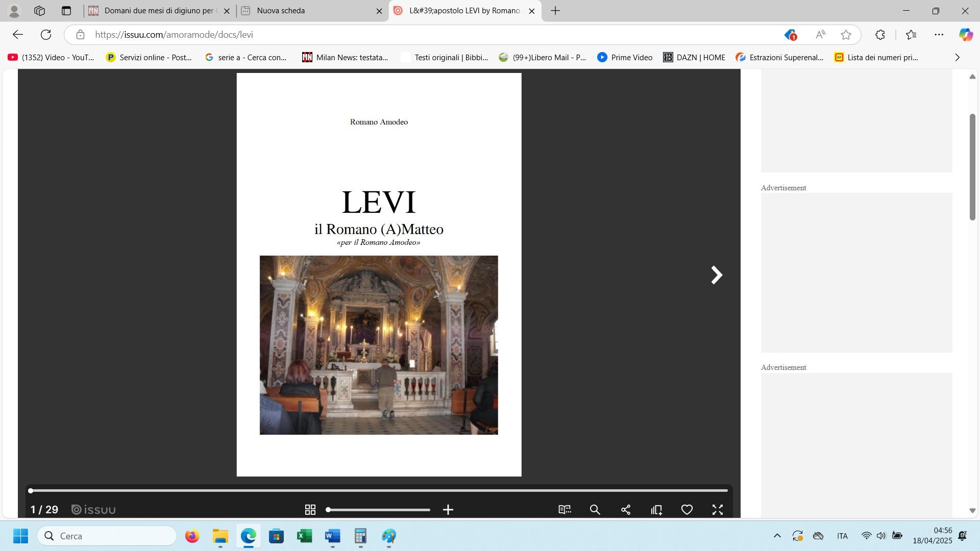Add this page to favorites star
The width and height of the screenshot is (980, 551).
846,35
